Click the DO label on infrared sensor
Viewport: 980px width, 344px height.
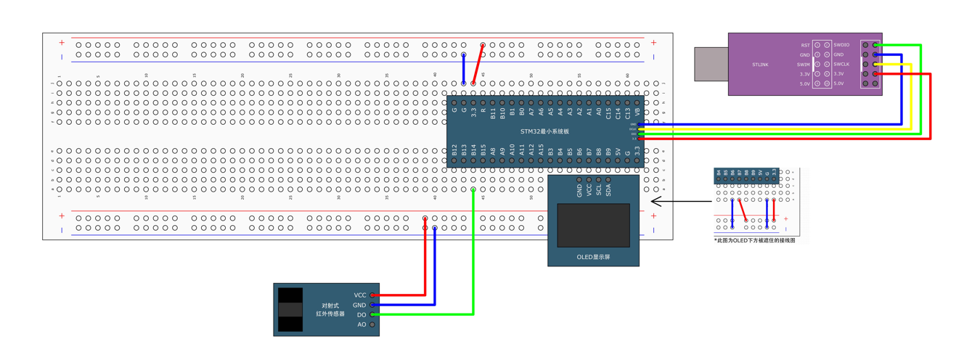(362, 315)
